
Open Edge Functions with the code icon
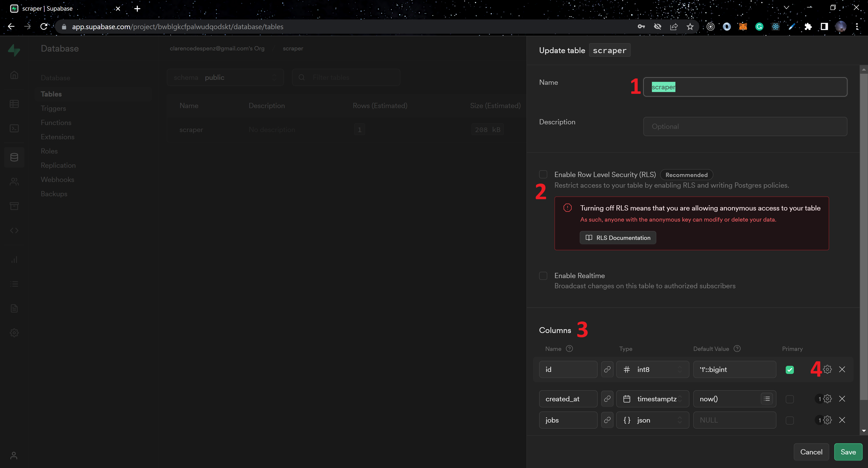point(14,230)
